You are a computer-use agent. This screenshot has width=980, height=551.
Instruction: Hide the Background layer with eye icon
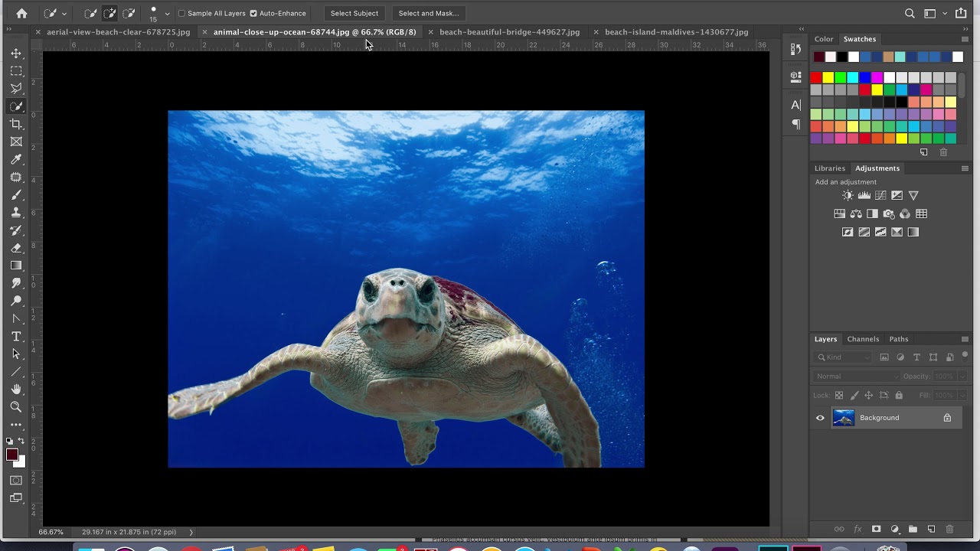point(820,418)
